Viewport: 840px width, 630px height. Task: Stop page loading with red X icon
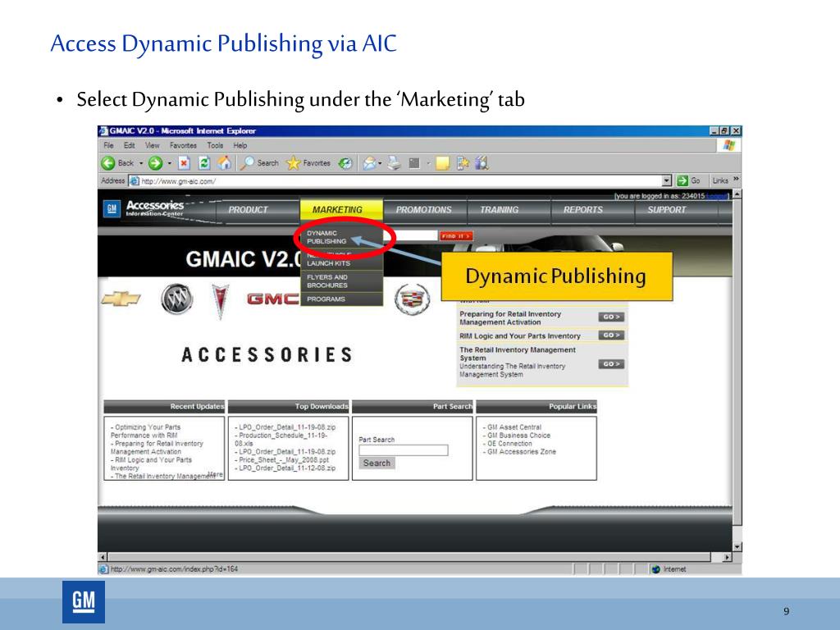(184, 163)
